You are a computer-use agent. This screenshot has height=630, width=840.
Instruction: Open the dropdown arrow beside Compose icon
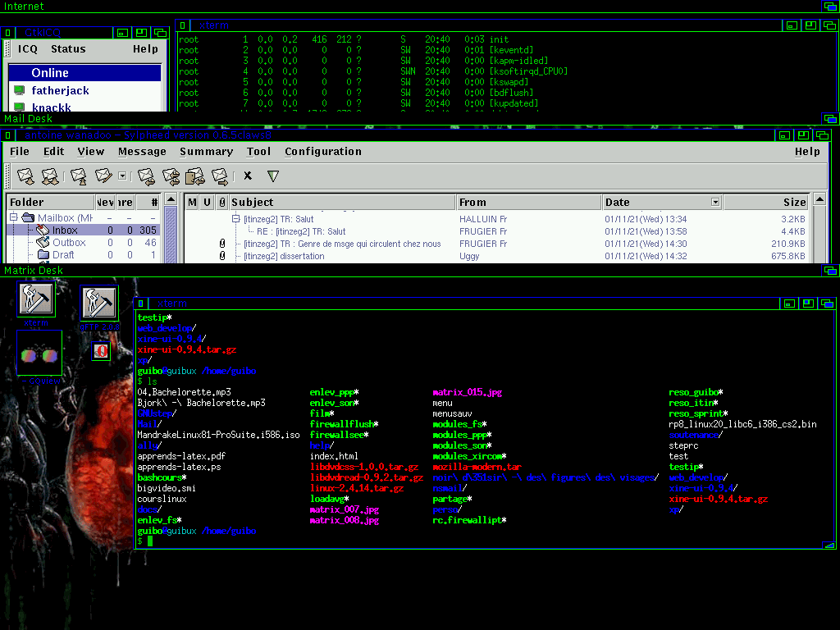122,176
